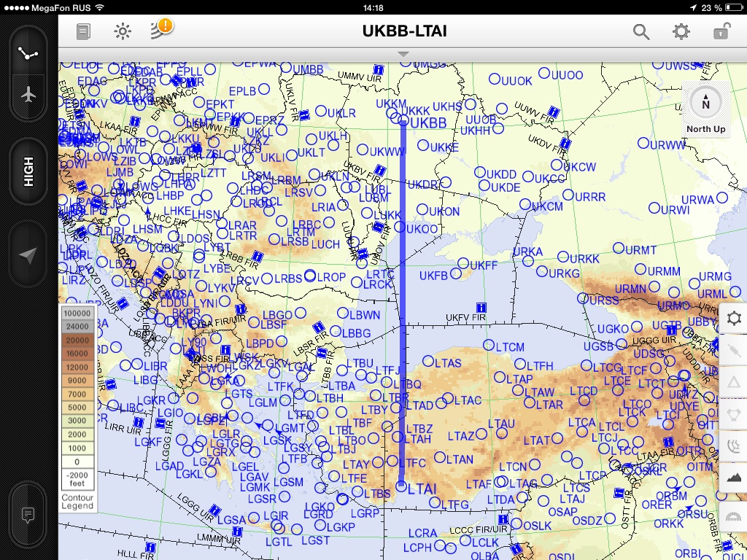Open the map layer settings gear on the right

[x=734, y=319]
